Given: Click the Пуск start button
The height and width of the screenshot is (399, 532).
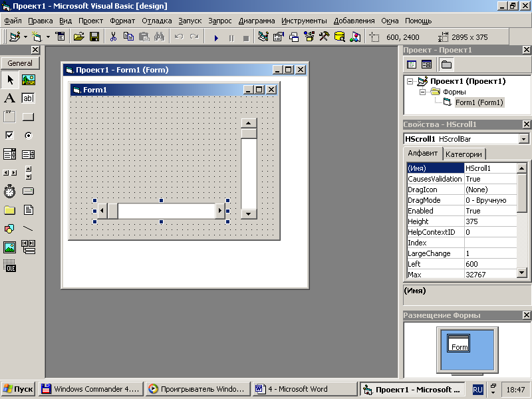Looking at the screenshot, I should [x=19, y=389].
